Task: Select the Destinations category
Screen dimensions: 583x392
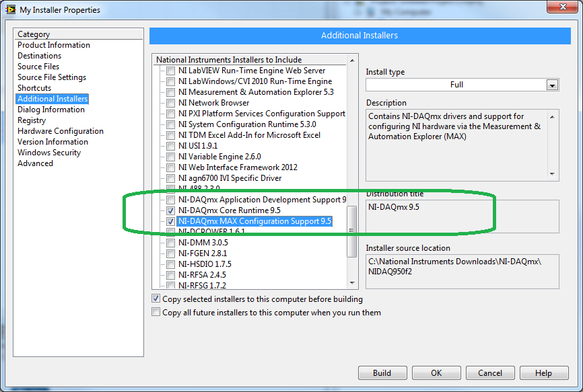Action: tap(40, 56)
